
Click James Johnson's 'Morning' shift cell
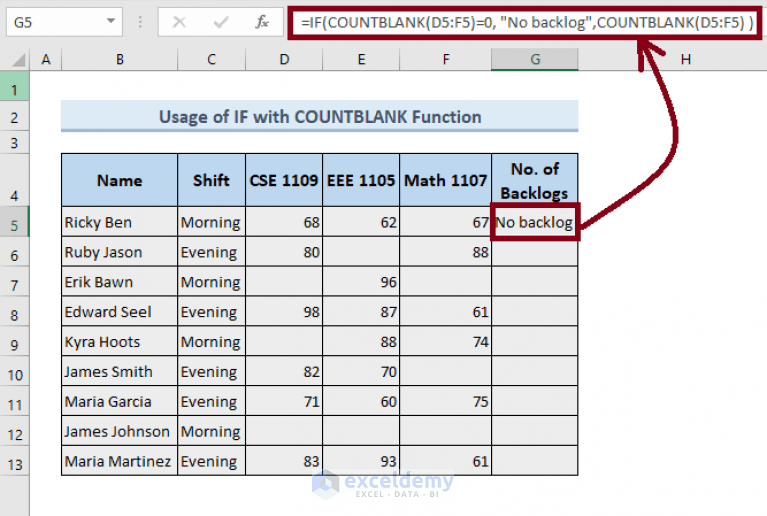coord(211,431)
